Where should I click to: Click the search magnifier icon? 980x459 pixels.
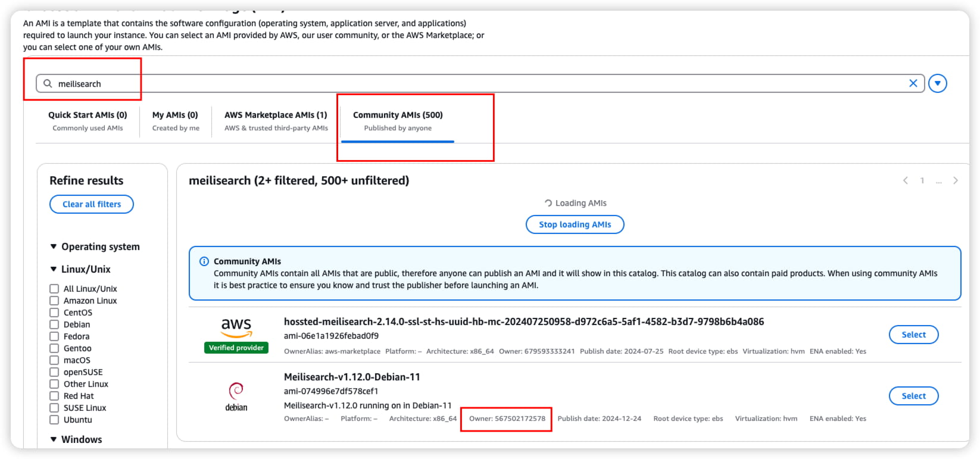click(48, 83)
